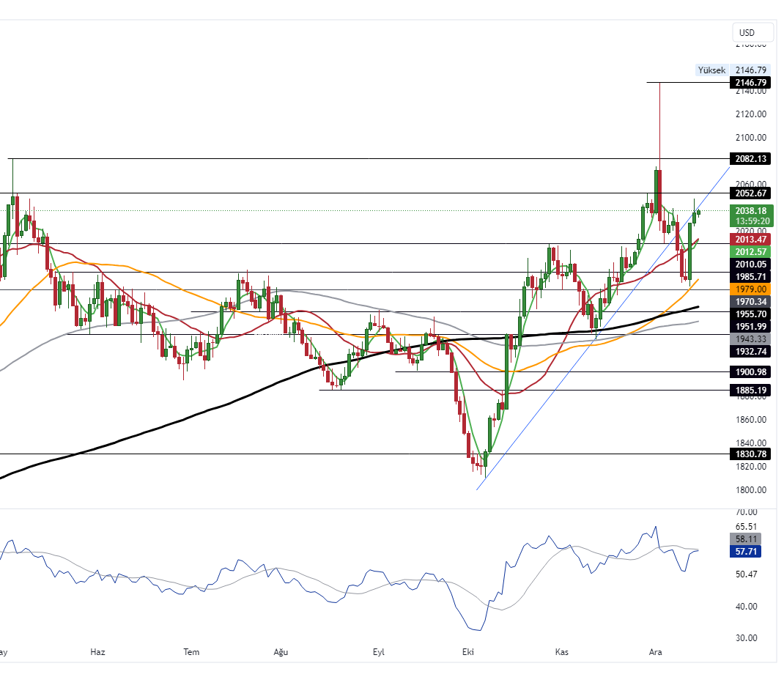Viewport: 784px width, 688px height.
Task: Select the 1885.19 horizontal line label
Action: tap(751, 391)
